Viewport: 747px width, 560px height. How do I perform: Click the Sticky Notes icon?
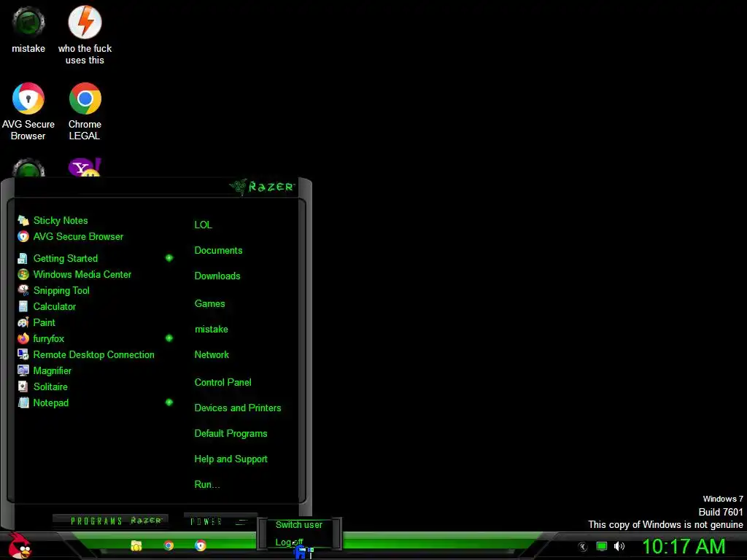[x=23, y=220]
